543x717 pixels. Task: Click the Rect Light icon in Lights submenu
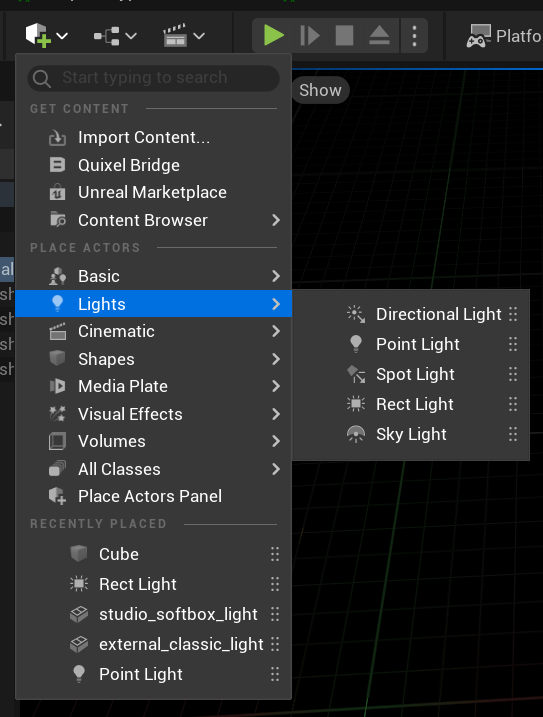355,404
